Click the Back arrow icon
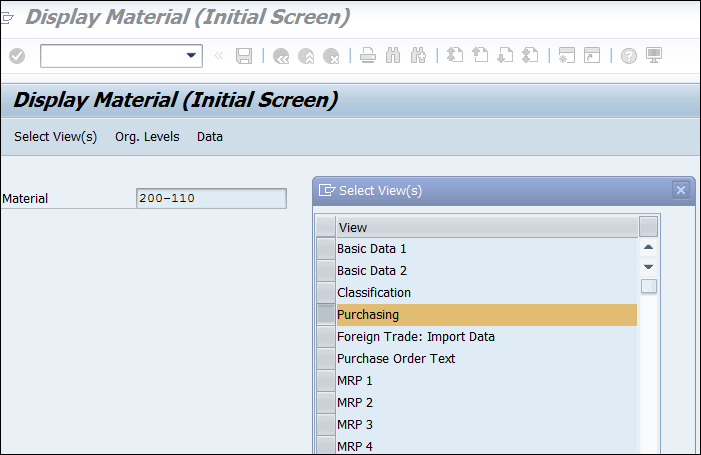Screen dimensions: 701x455 pyautogui.click(x=281, y=56)
